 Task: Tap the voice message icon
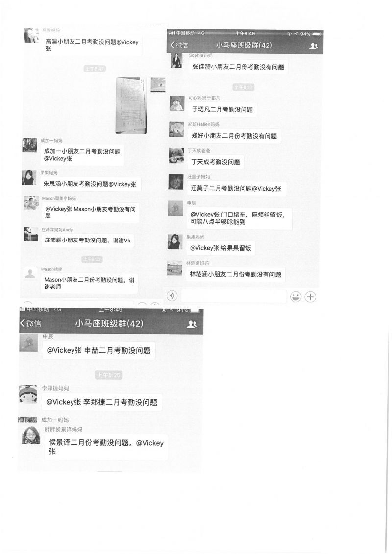pos(172,296)
